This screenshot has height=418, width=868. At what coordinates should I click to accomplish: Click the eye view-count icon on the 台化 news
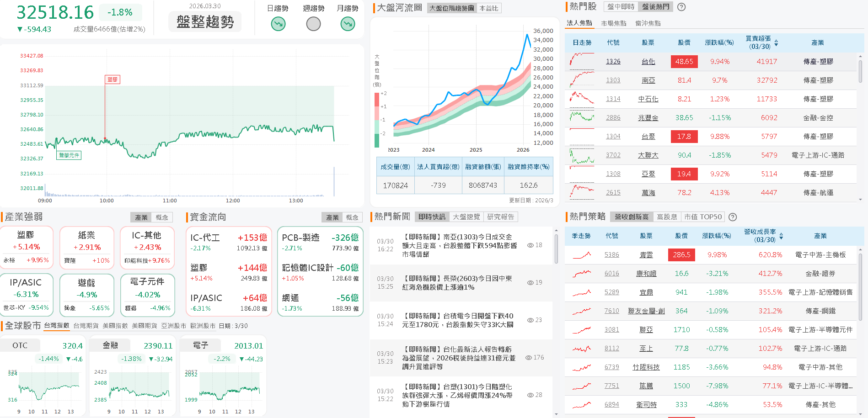tap(529, 357)
